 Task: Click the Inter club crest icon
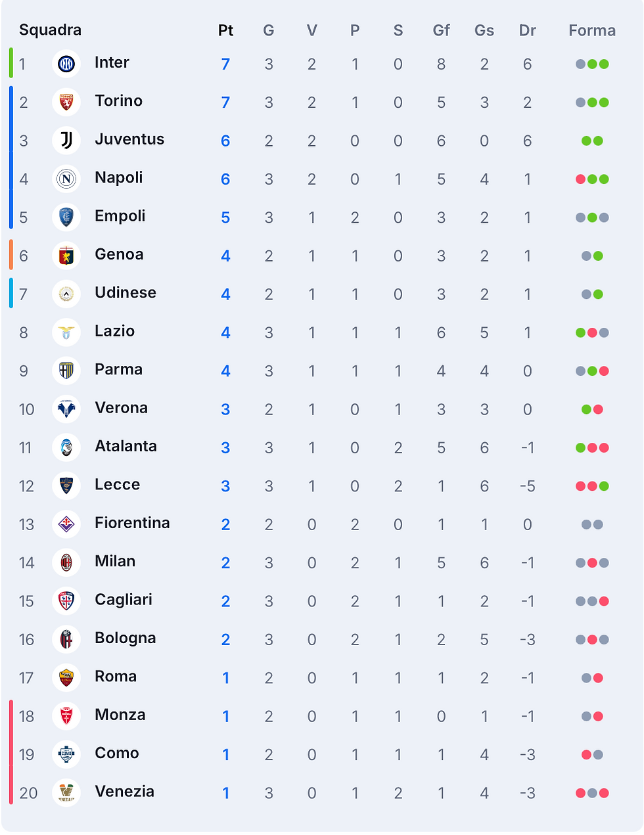(66, 64)
